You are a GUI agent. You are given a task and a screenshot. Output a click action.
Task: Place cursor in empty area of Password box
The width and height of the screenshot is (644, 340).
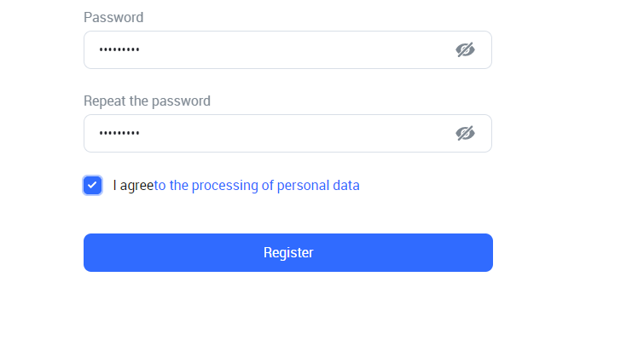[x=296, y=49]
